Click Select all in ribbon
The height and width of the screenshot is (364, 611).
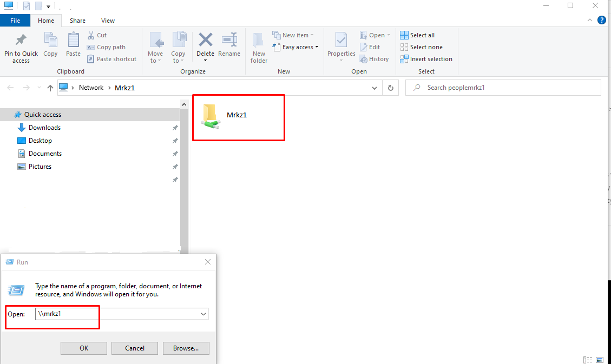pyautogui.click(x=417, y=35)
